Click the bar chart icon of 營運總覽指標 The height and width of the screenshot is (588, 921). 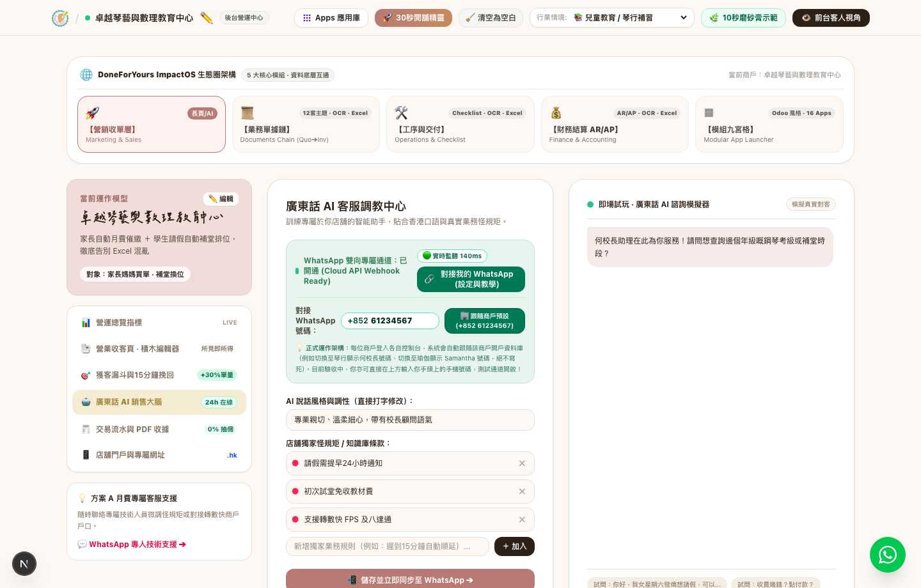86,323
